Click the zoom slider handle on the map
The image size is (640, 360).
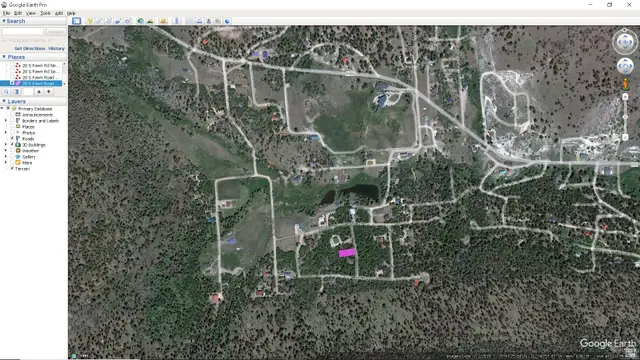click(x=625, y=117)
